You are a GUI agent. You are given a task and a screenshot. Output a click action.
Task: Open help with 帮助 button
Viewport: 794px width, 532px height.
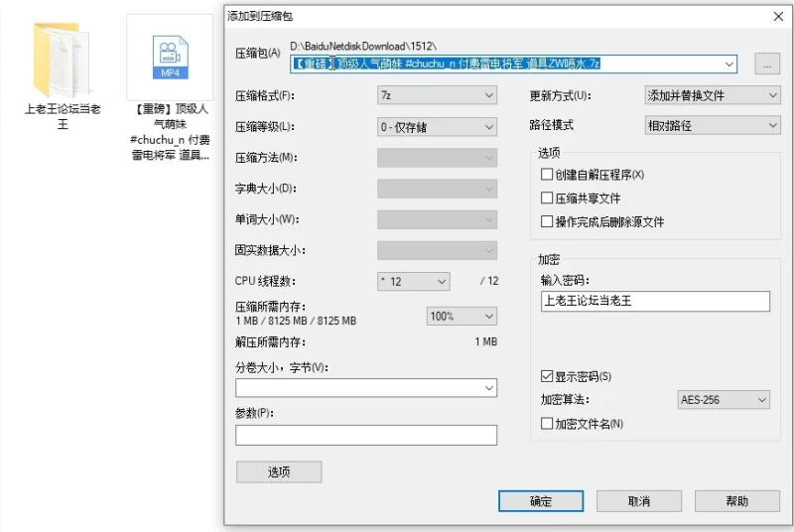(737, 501)
